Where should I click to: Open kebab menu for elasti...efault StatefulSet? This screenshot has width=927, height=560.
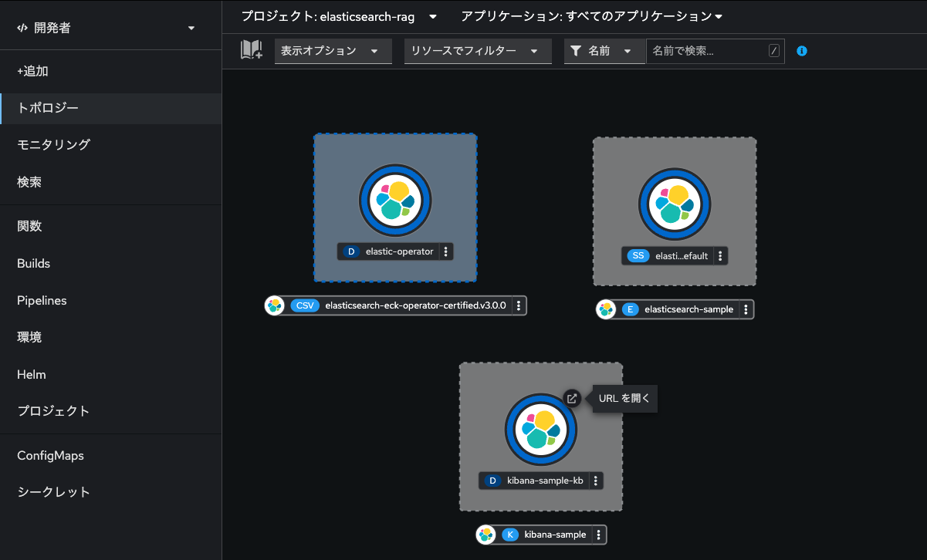720,256
